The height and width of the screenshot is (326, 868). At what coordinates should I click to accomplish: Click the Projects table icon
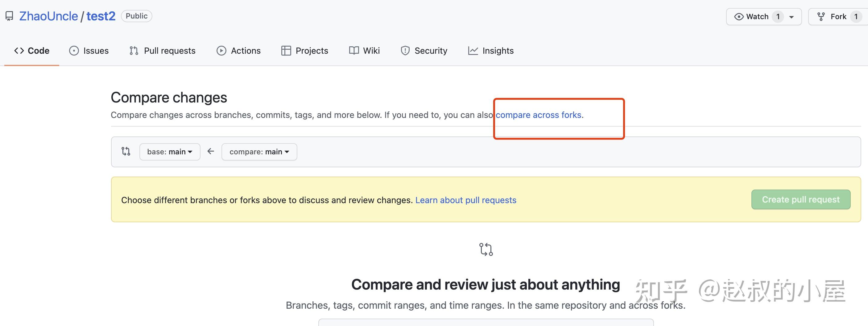(286, 51)
